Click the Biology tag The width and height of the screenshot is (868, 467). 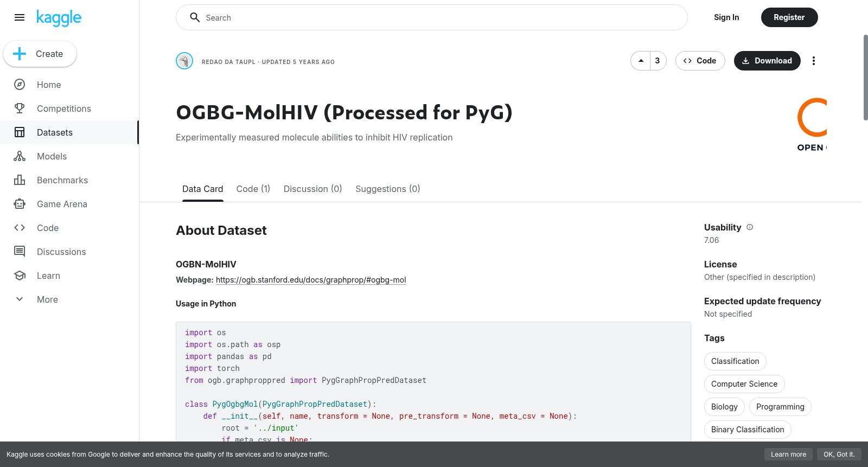724,407
